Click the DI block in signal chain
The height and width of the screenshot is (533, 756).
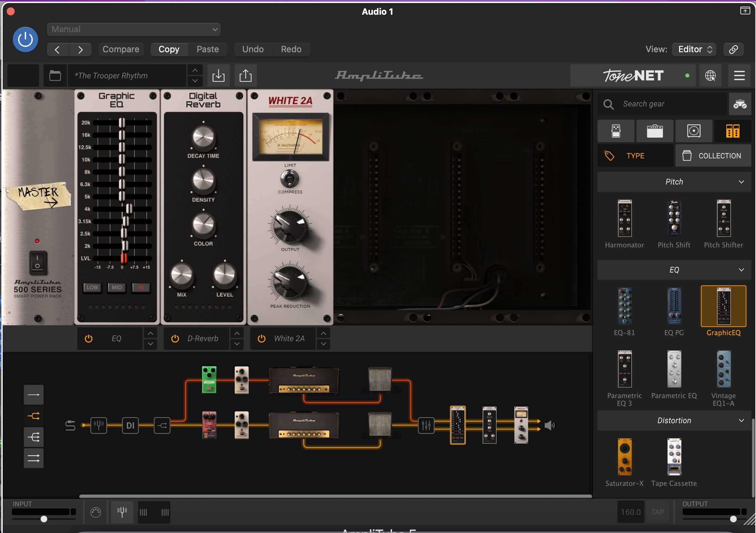[130, 425]
